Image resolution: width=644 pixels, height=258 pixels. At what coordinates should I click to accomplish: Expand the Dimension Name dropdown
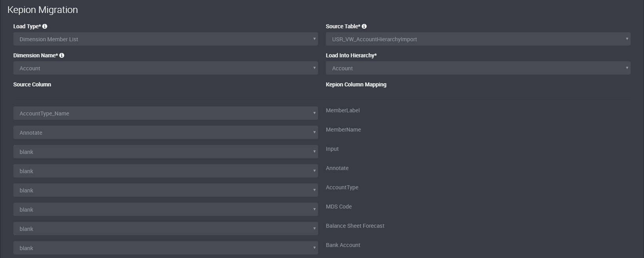pyautogui.click(x=166, y=68)
